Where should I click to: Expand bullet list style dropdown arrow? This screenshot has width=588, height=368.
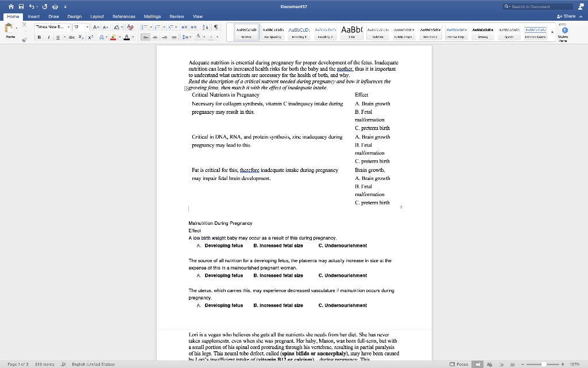(x=151, y=27)
